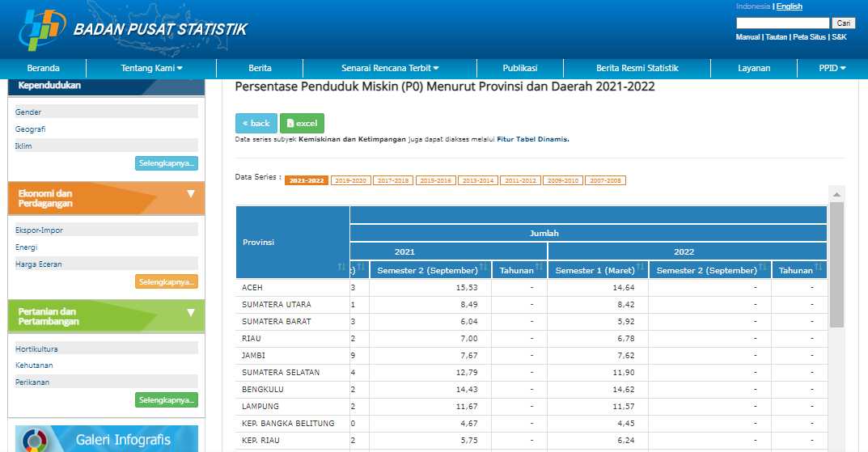Open the PPID dropdown menu
Screen dimensions: 868x452
[832, 69]
